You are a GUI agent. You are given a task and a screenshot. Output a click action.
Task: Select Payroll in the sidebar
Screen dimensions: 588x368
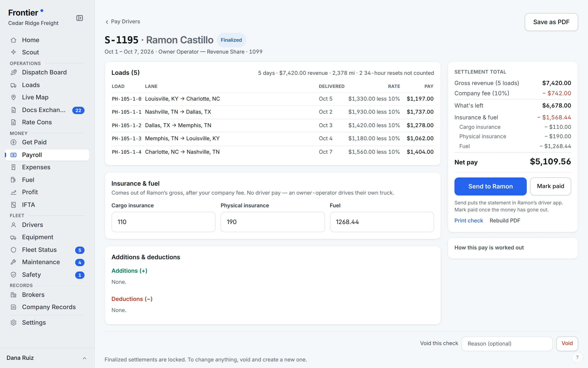47,155
